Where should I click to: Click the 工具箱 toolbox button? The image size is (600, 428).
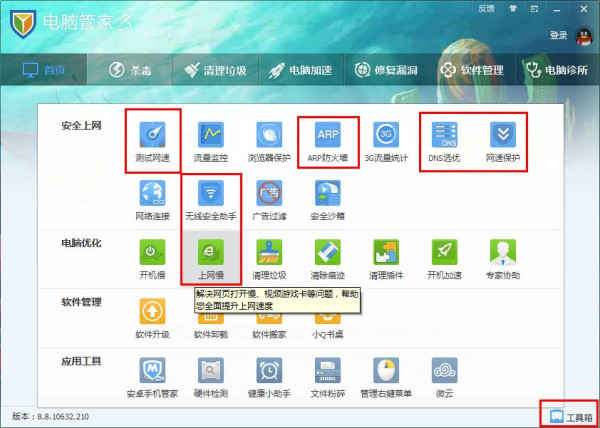570,417
